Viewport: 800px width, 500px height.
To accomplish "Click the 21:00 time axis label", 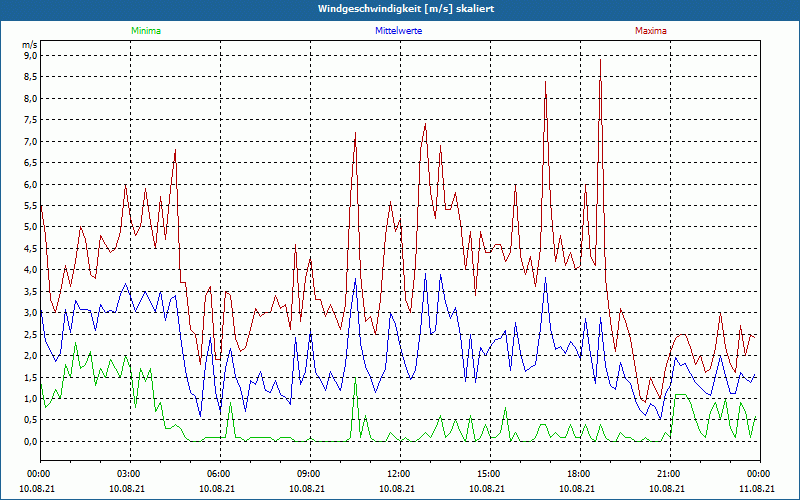I will coord(668,474).
